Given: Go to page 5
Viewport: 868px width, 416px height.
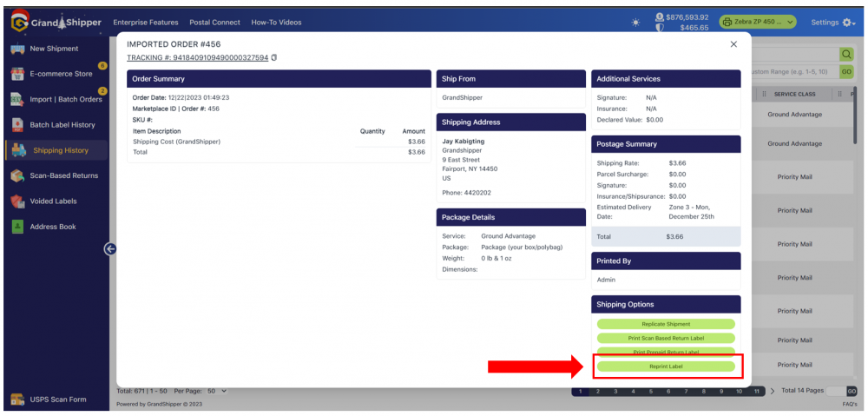Looking at the screenshot, I should coord(650,392).
